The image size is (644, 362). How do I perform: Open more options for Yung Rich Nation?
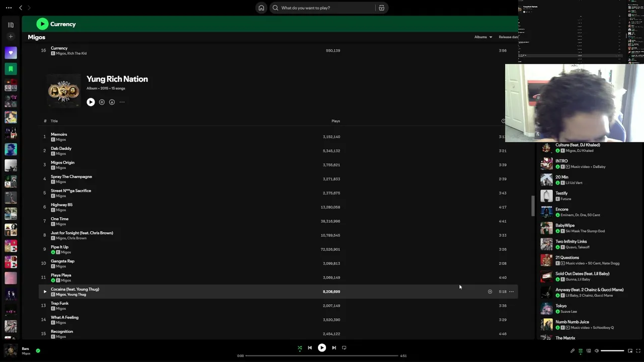tap(122, 102)
